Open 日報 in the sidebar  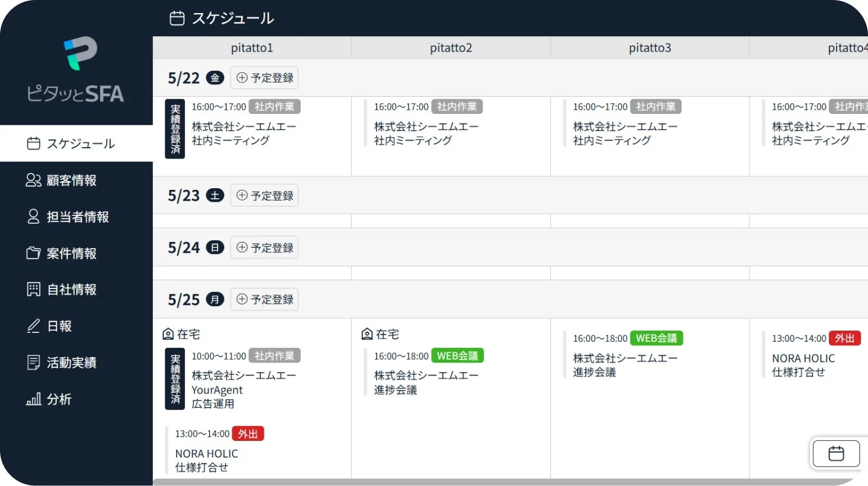pyautogui.click(x=76, y=326)
